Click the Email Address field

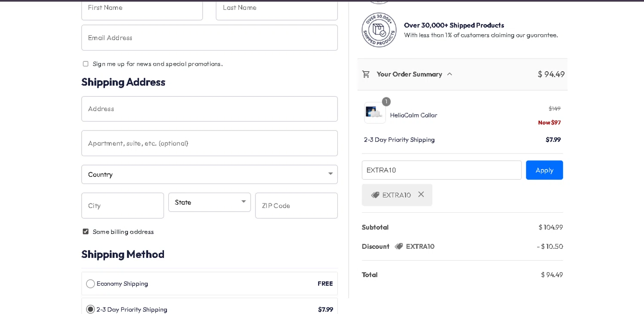(x=210, y=38)
